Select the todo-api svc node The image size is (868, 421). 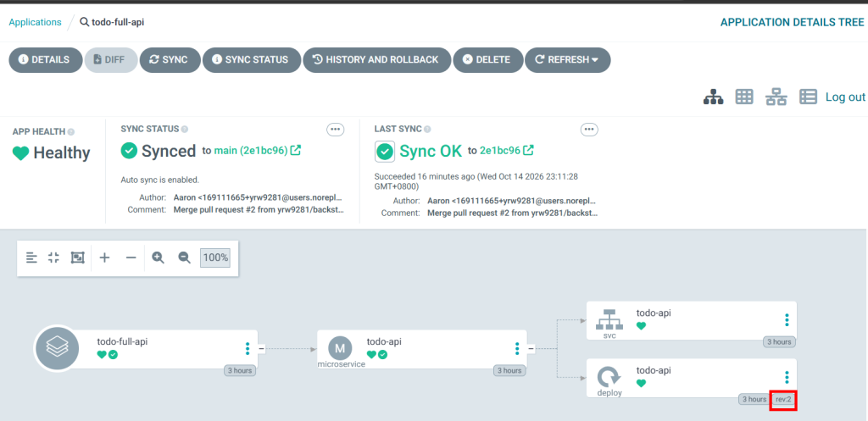(692, 320)
